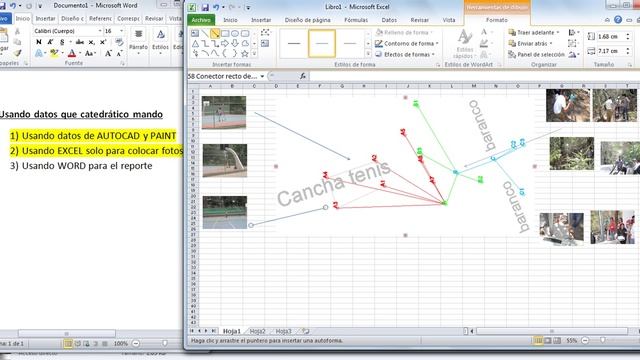Switch to the Word Insertar tab

[45, 19]
